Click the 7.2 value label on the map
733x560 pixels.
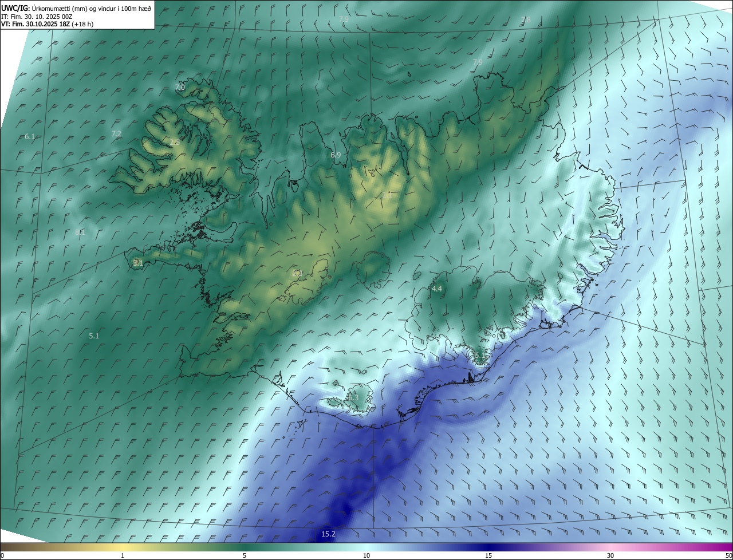click(116, 134)
